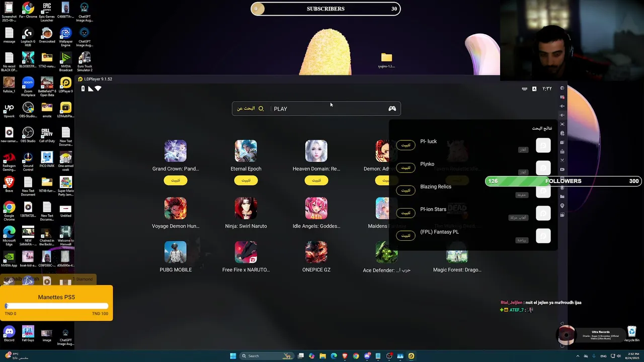The height and width of the screenshot is (362, 644).
Task: Open Call of Duty desktop shortcut
Action: point(47,135)
